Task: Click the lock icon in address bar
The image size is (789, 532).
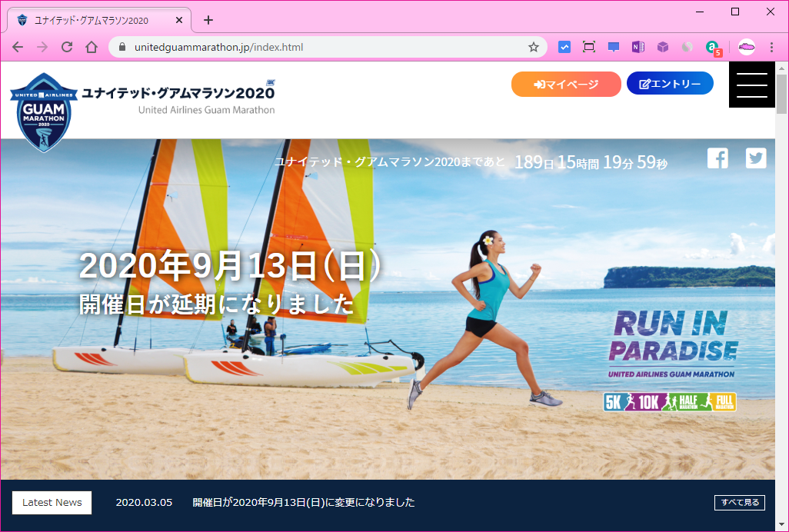Action: pyautogui.click(x=122, y=47)
